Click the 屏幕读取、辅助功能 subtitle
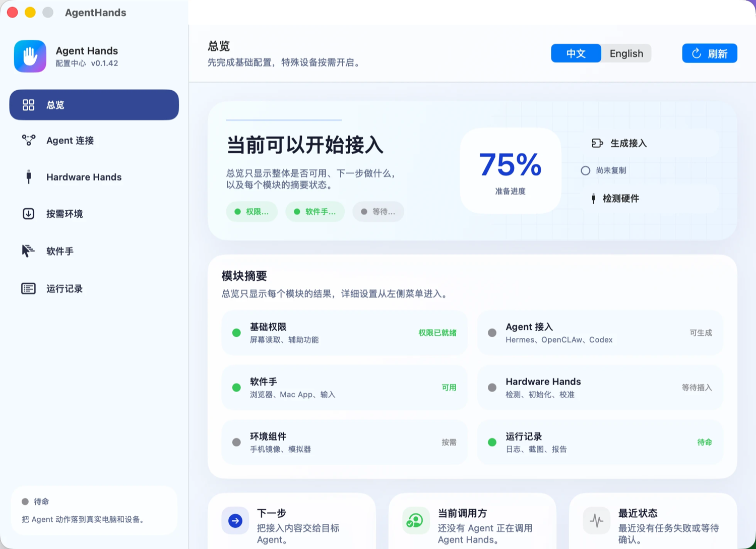This screenshot has width=756, height=549. click(x=284, y=340)
